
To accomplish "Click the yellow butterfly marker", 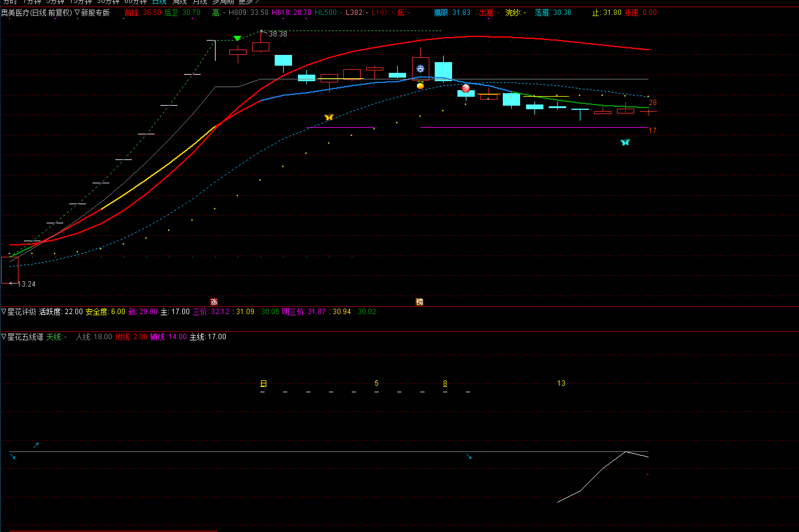I will (328, 117).
